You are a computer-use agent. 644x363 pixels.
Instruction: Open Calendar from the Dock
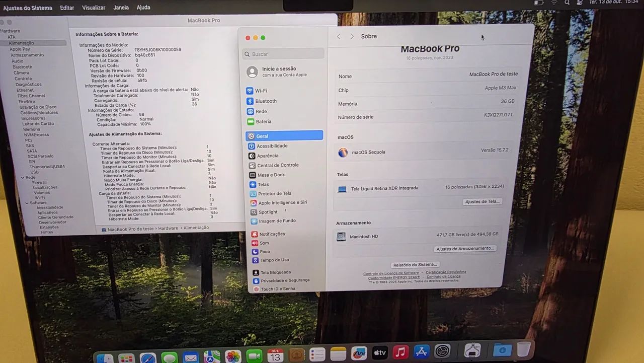pos(275,356)
